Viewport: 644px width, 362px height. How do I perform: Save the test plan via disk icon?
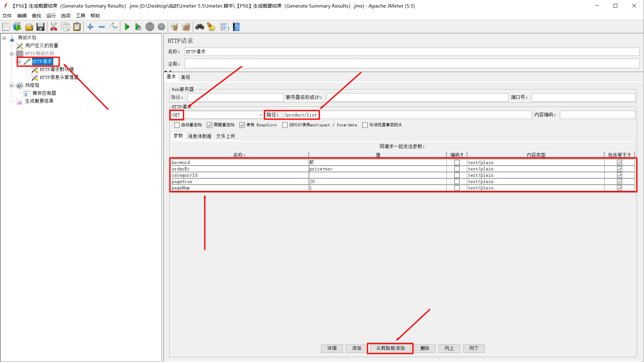coord(40,27)
